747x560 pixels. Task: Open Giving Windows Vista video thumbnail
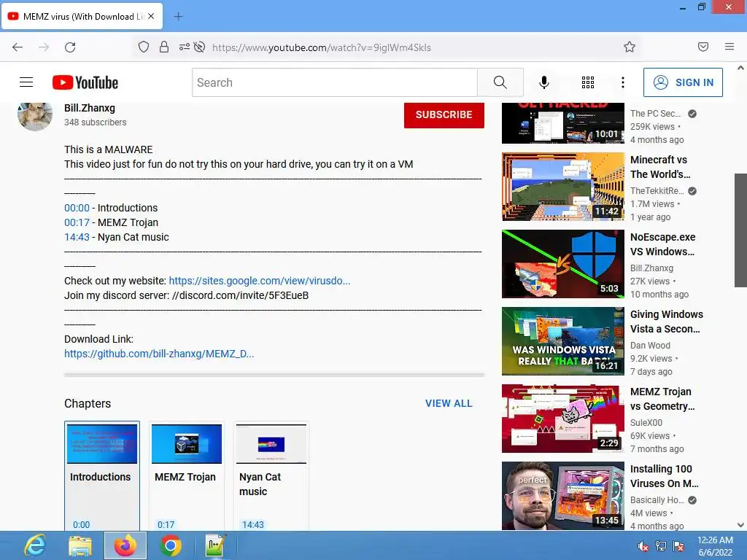click(x=563, y=341)
